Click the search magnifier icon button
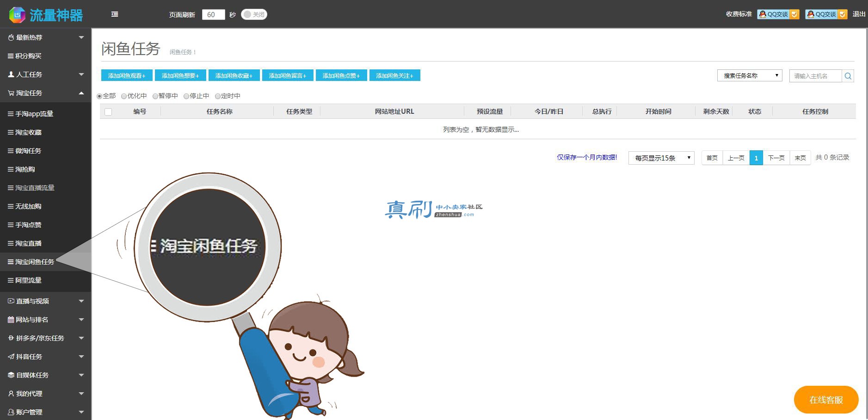The width and height of the screenshot is (868, 420). tap(848, 76)
